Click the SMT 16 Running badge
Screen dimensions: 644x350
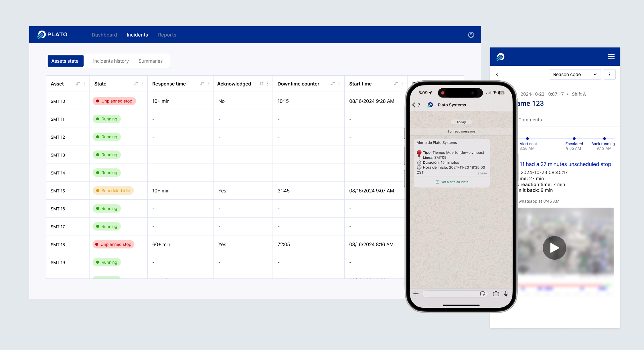(x=106, y=208)
